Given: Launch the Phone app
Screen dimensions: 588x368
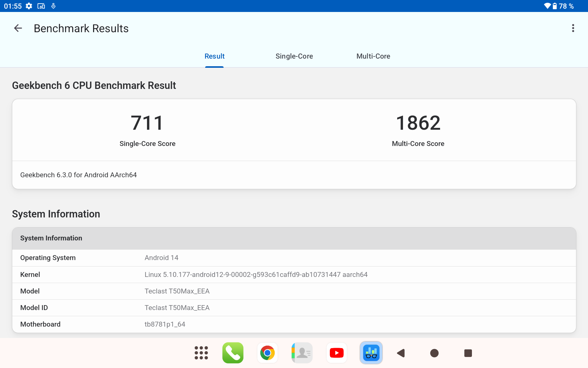Looking at the screenshot, I should pyautogui.click(x=233, y=353).
